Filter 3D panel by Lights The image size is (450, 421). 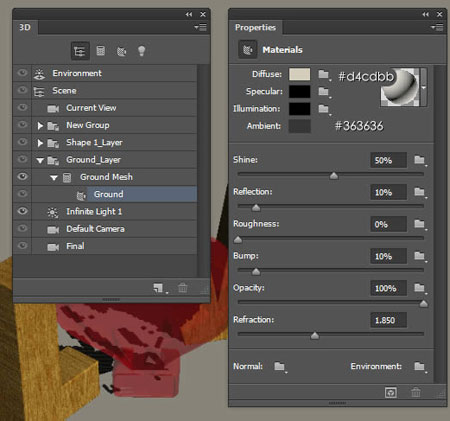tap(142, 51)
